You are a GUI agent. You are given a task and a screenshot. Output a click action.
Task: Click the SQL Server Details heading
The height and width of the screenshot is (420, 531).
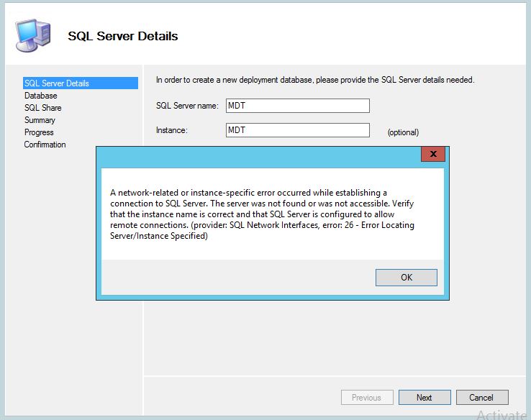(x=122, y=36)
